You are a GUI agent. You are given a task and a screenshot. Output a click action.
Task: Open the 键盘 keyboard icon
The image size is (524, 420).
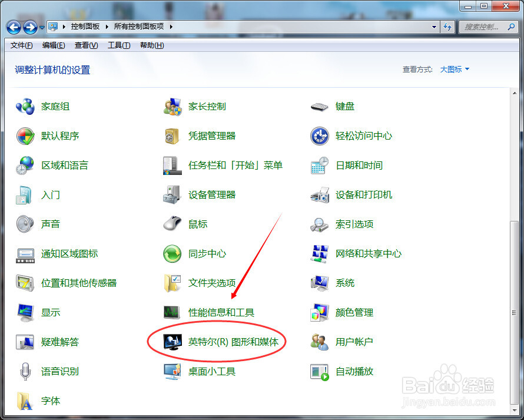[320, 107]
